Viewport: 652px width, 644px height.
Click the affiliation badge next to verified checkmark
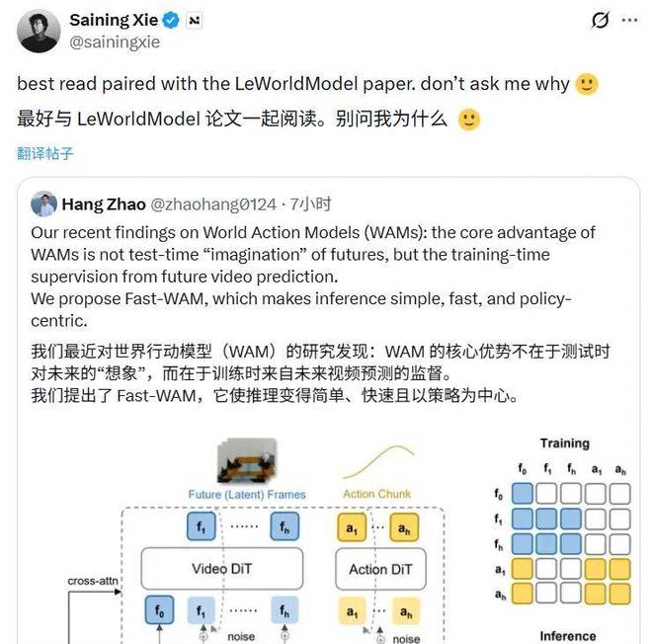pos(195,21)
